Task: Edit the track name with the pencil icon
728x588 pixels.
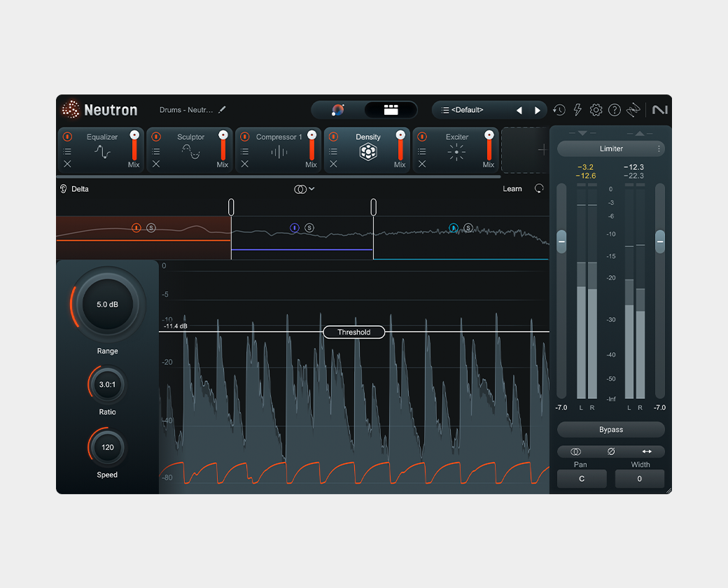Action: pyautogui.click(x=222, y=110)
